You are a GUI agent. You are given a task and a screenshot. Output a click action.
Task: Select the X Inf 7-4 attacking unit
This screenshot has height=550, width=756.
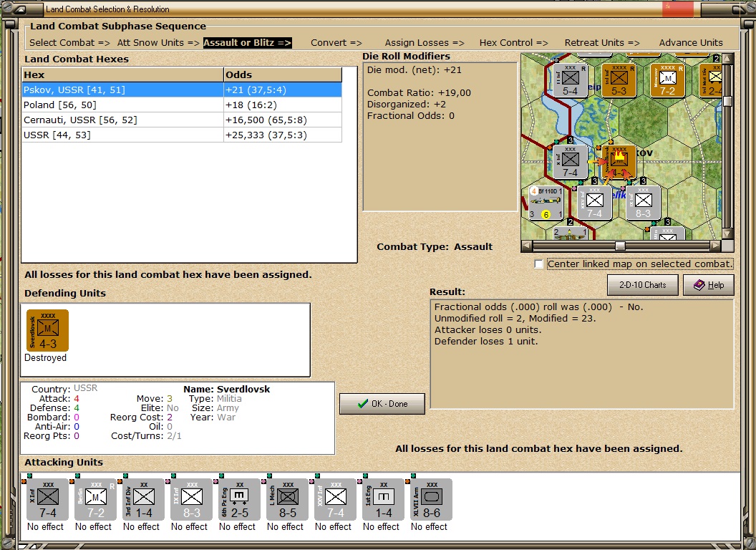point(47,501)
